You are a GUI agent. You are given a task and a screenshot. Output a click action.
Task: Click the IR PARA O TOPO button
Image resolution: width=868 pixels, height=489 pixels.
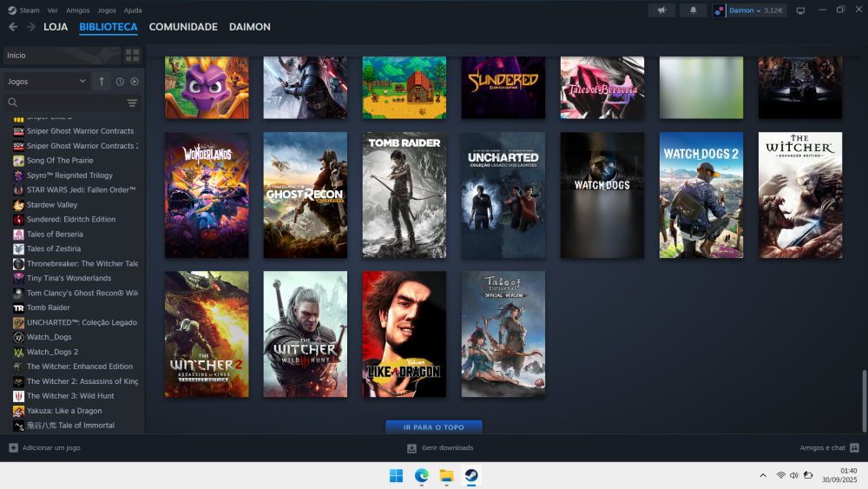pyautogui.click(x=433, y=427)
